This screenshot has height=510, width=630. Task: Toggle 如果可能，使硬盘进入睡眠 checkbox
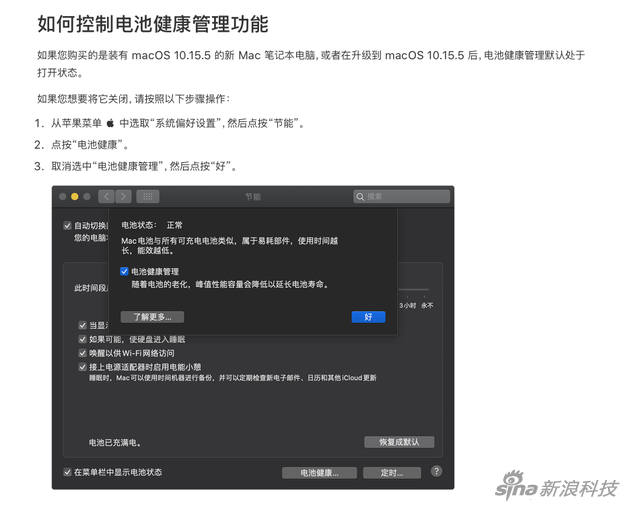[82, 340]
